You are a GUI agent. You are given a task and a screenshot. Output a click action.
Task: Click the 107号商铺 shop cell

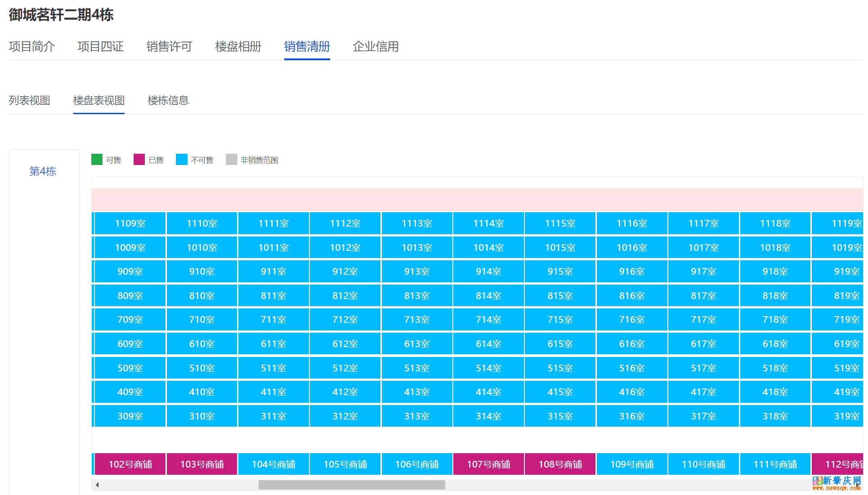coord(488,464)
